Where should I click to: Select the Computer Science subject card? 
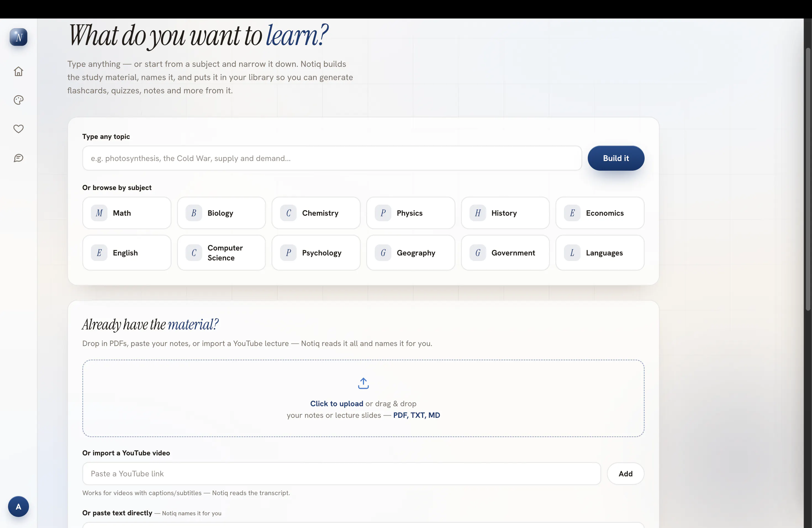click(x=222, y=253)
